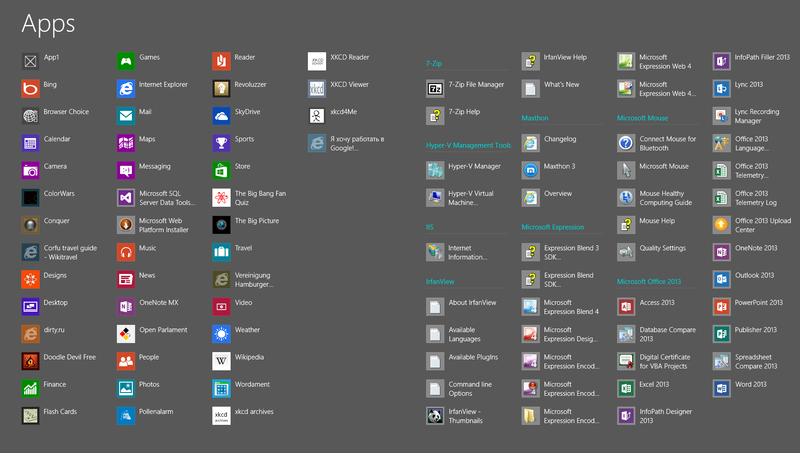Launch the Messaging app icon

tap(126, 170)
